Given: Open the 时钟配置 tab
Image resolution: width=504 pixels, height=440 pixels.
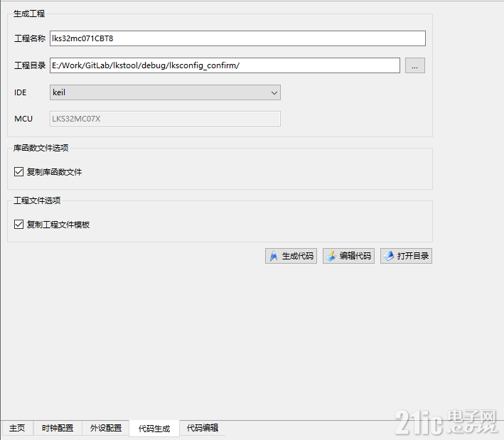Looking at the screenshot, I should 58,428.
